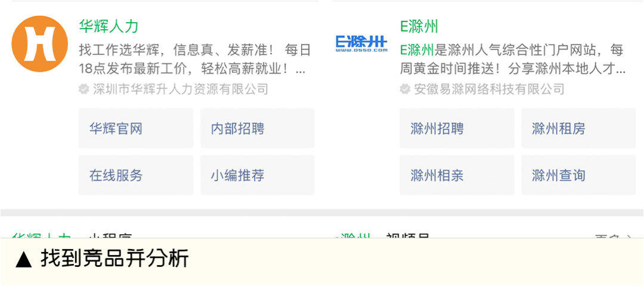Open the 滁州招聘 menu button
The image size is (644, 286).
pos(457,128)
